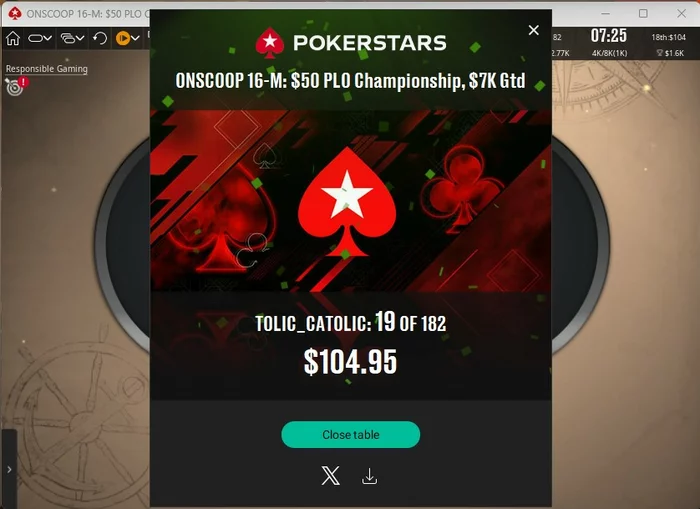This screenshot has height=509, width=700.
Task: Dismiss the result popup with the X
Action: tap(533, 30)
